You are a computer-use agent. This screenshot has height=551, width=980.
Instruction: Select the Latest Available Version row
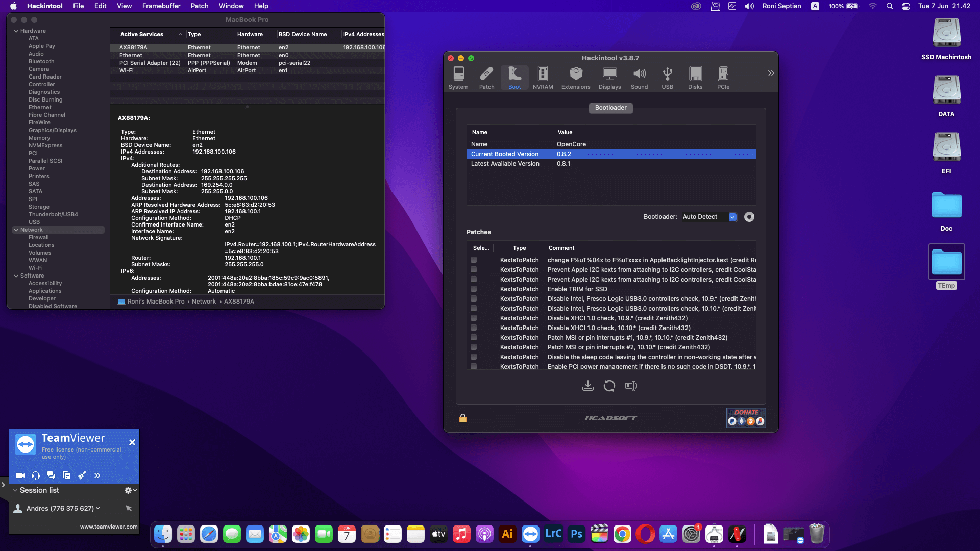coord(611,164)
